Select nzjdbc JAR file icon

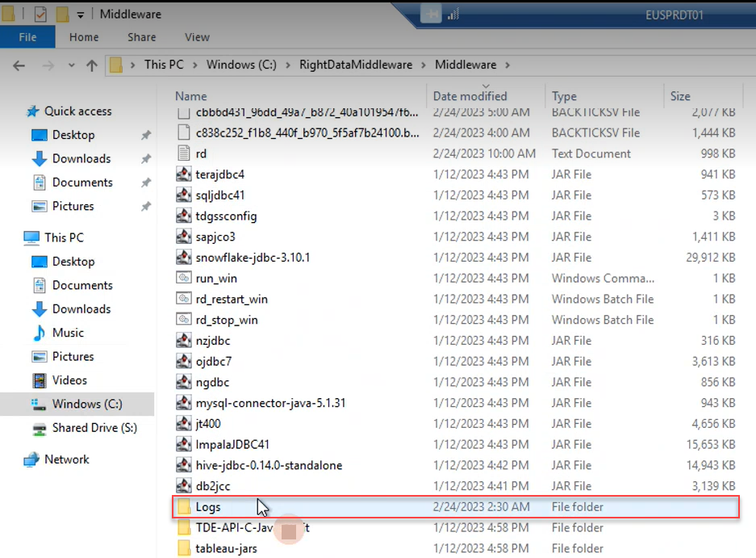[x=184, y=340]
